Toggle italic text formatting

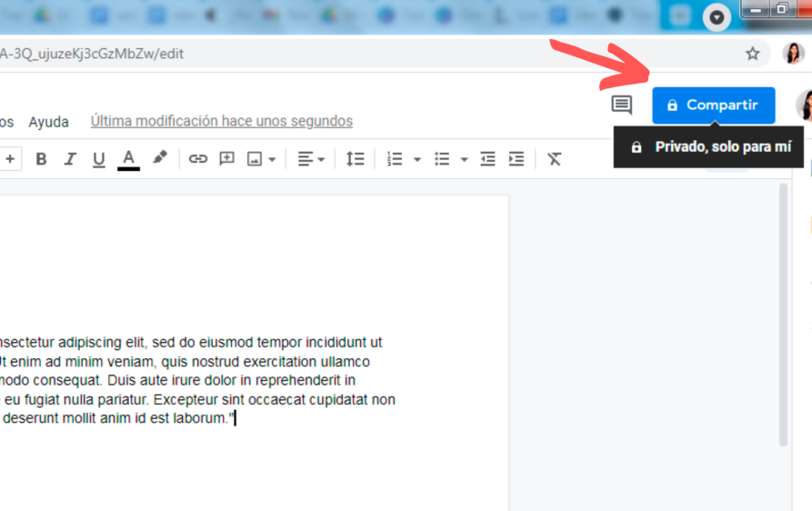70,159
